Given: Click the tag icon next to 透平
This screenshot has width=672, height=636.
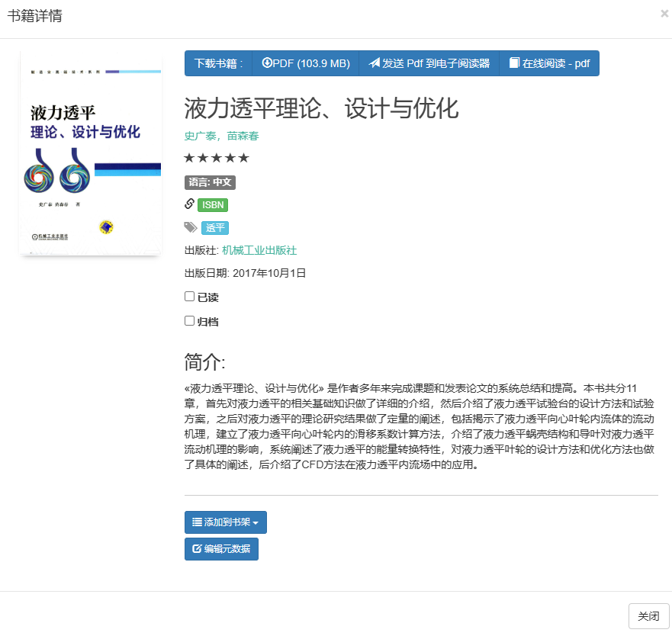Looking at the screenshot, I should point(190,226).
